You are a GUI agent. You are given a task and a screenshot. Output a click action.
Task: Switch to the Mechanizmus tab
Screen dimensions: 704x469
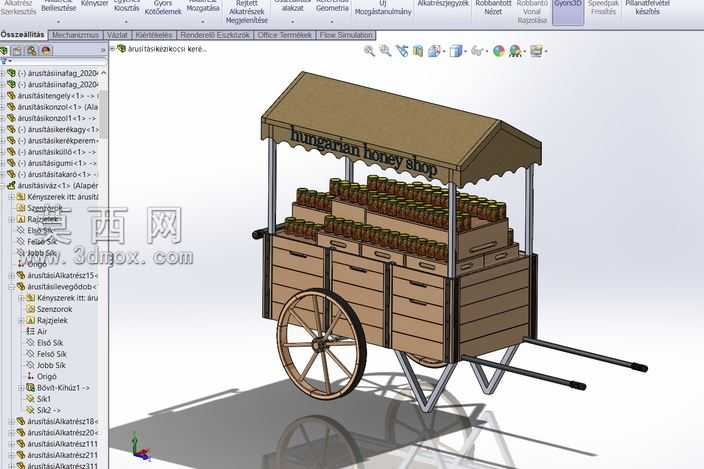[x=75, y=35]
